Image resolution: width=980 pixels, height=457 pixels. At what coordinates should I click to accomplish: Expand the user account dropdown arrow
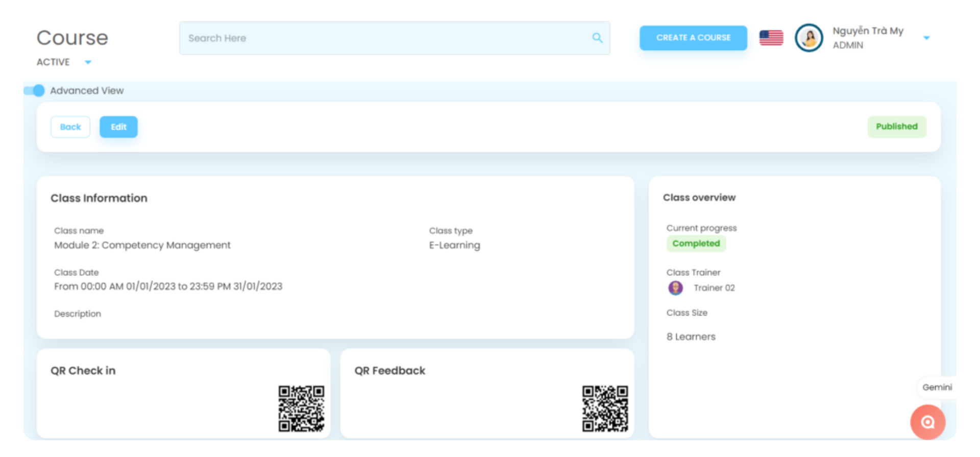pyautogui.click(x=926, y=38)
